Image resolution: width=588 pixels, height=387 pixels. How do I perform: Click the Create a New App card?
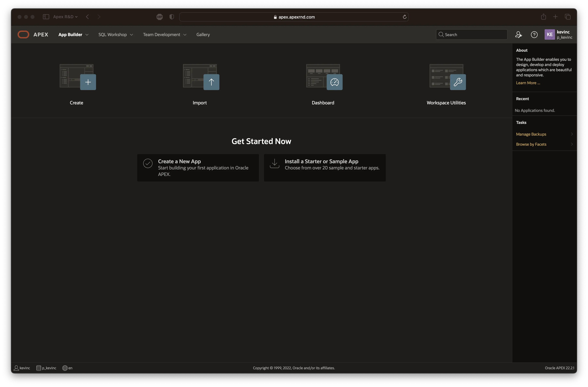coord(198,168)
